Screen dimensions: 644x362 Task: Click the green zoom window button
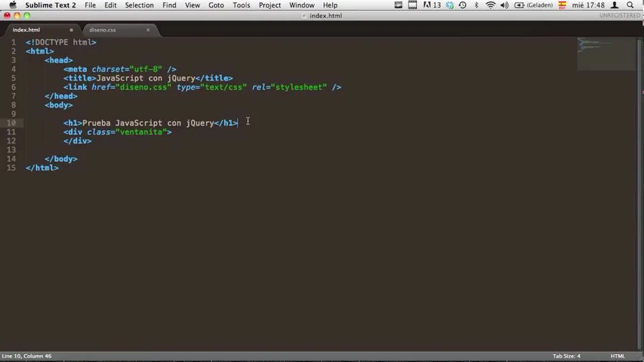(27, 15)
